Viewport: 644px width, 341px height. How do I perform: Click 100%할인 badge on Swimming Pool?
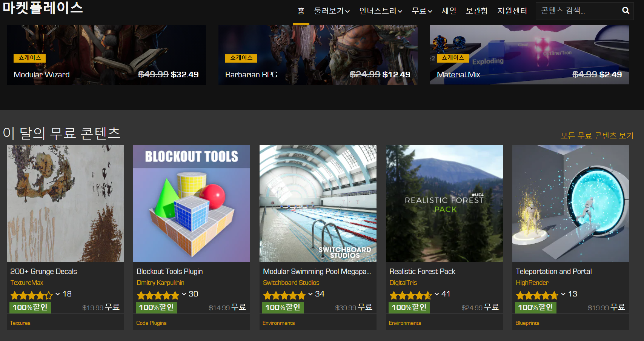(283, 307)
